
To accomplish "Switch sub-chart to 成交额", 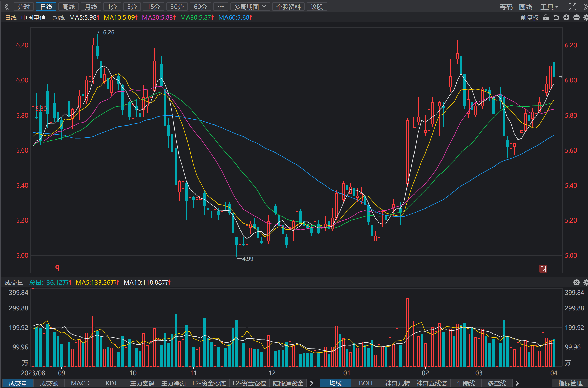I will click(49, 383).
